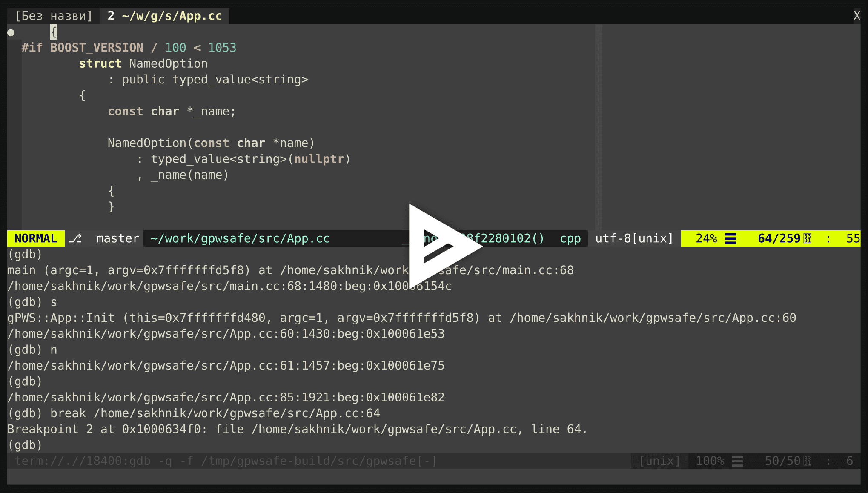This screenshot has width=868, height=493.
Task: Click the App.cc:85:1921 location line
Action: [x=226, y=398]
